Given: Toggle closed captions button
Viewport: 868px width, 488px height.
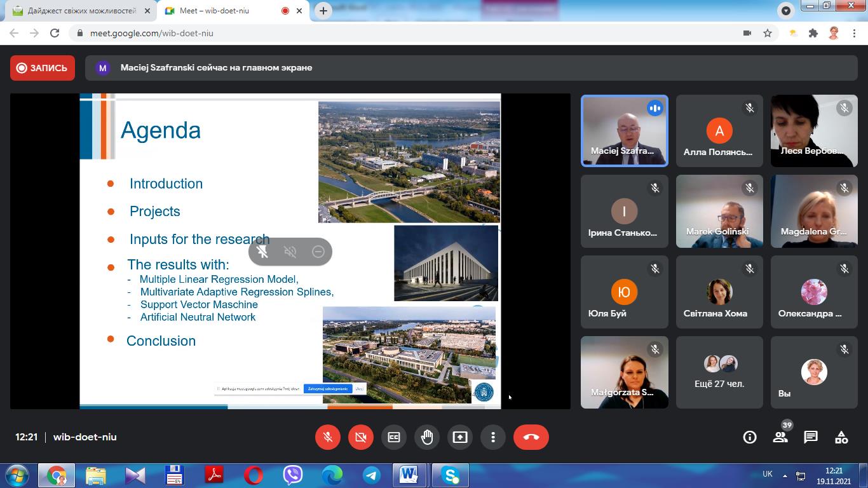Looking at the screenshot, I should 394,437.
